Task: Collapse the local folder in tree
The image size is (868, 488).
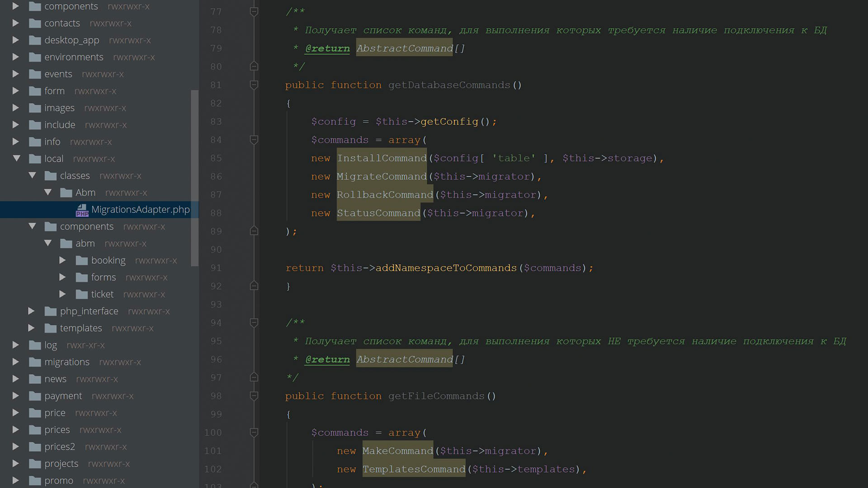Action: (x=17, y=159)
